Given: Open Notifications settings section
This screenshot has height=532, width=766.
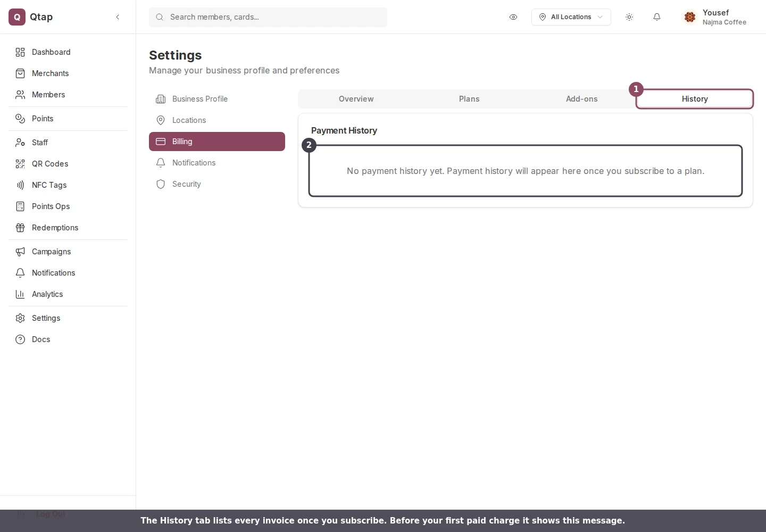Looking at the screenshot, I should 217,163.
